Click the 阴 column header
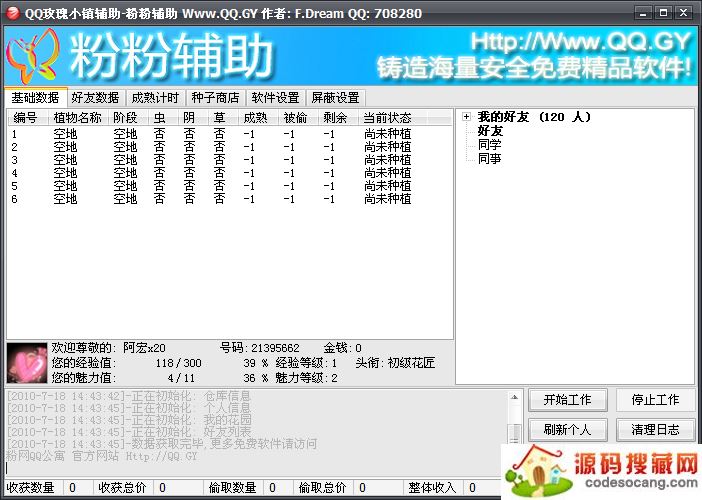 (193, 118)
